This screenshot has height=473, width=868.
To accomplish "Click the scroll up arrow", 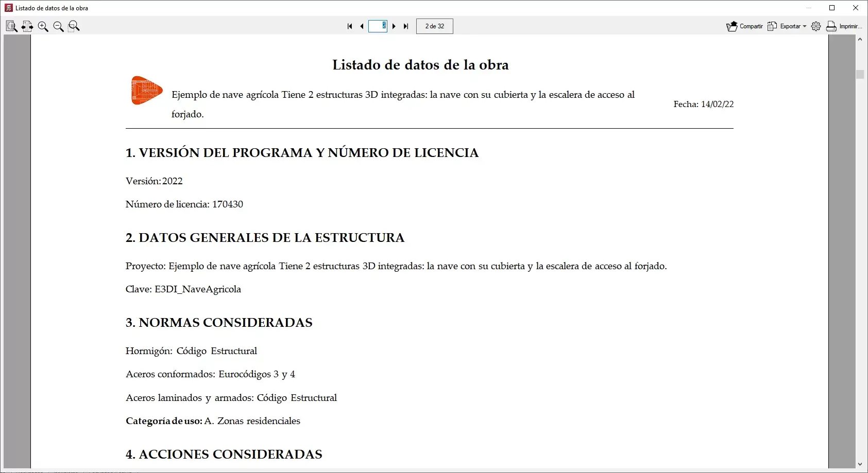I will click(860, 39).
